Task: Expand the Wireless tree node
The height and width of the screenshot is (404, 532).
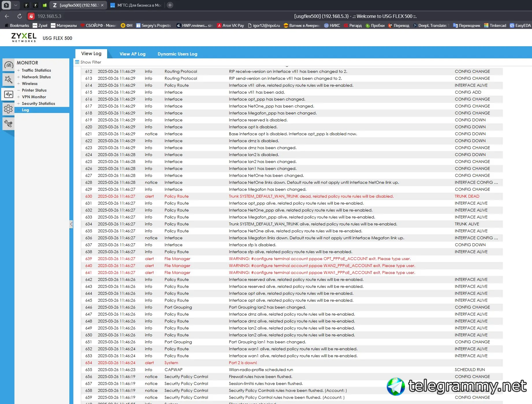Action: tap(18, 84)
